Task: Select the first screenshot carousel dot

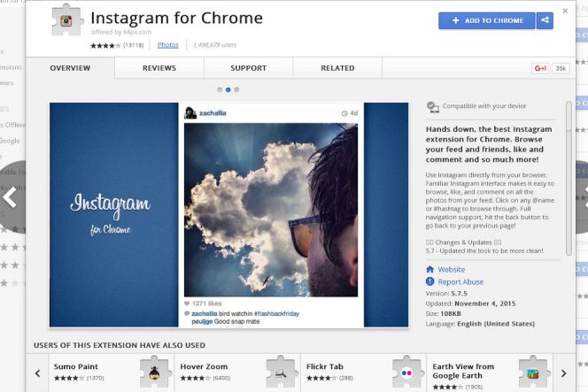Action: point(220,89)
